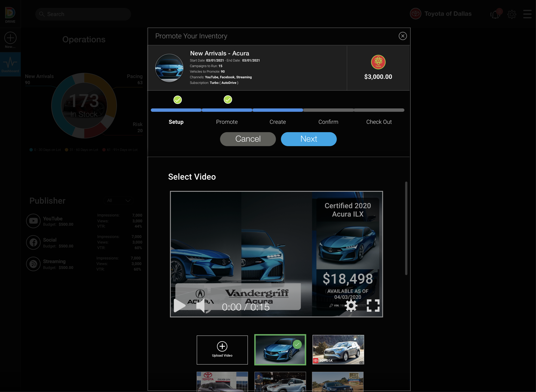Open the video player settings gear
Screen dimensions: 536x392
[x=351, y=305]
